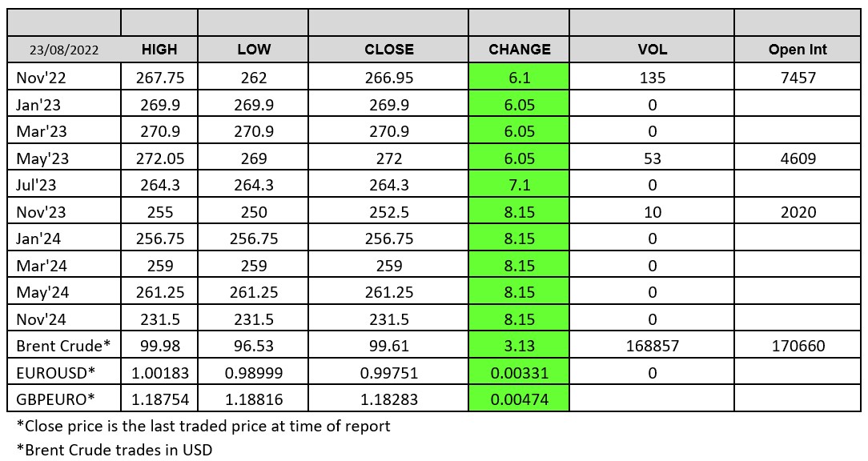The width and height of the screenshot is (868, 461).
Task: Select the green 3.13 Brent change cell
Action: 520,347
